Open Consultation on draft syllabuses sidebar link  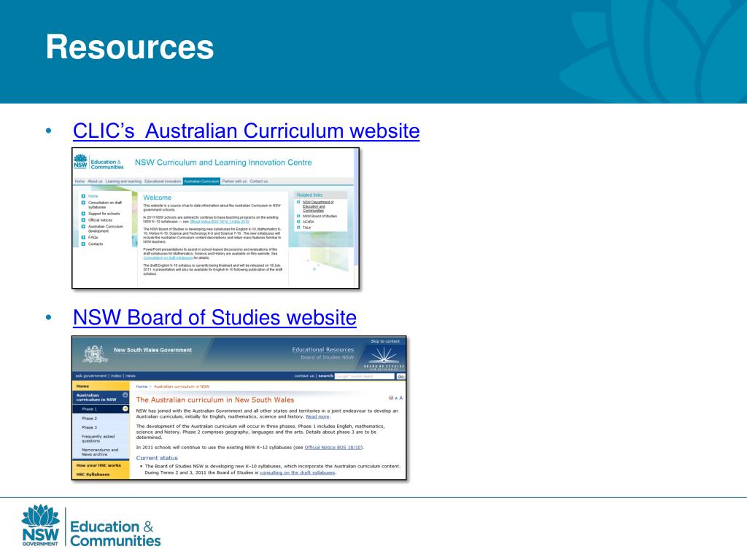coord(105,205)
